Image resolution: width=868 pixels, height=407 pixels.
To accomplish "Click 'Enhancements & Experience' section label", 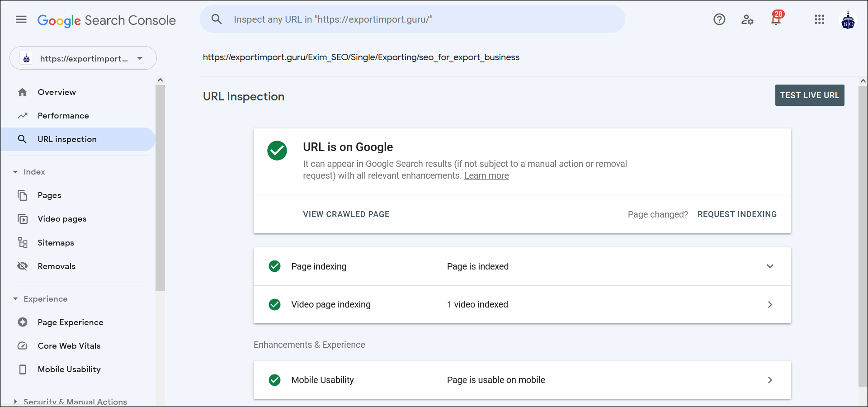I will [309, 345].
